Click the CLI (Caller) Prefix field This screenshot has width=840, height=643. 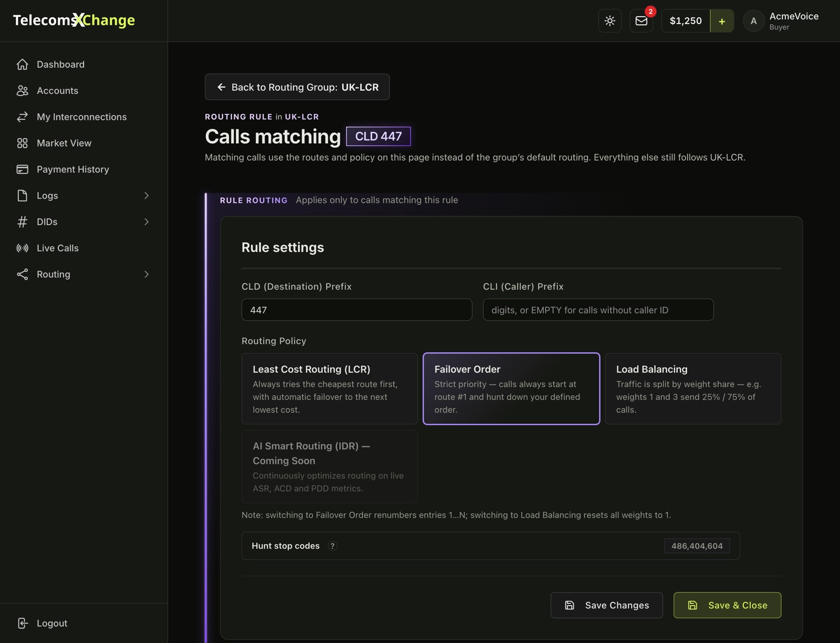598,310
